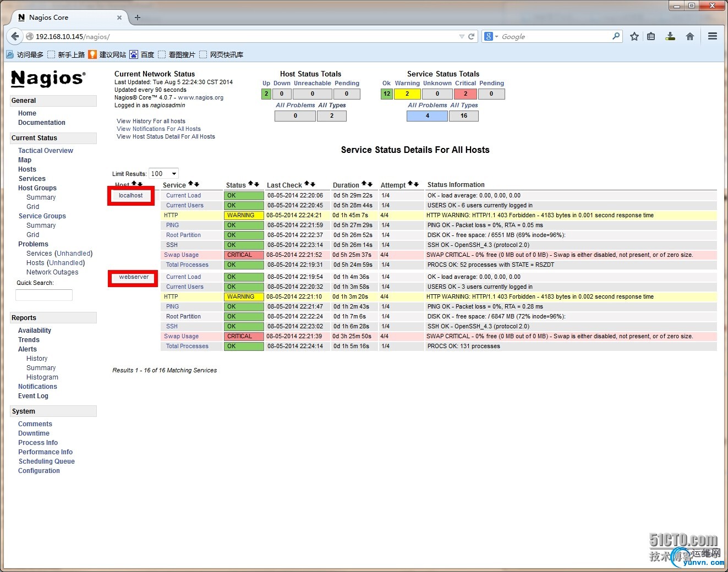Open the Limit Results dropdown

coord(164,173)
